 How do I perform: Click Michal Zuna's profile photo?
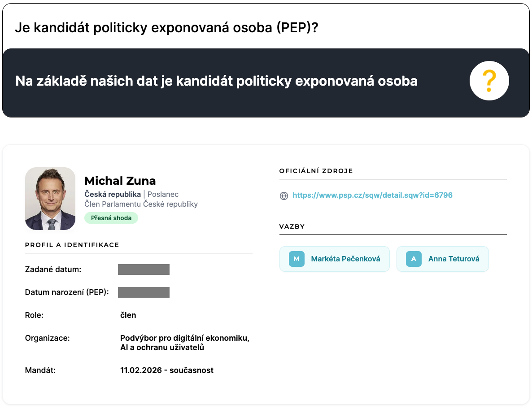coord(50,199)
